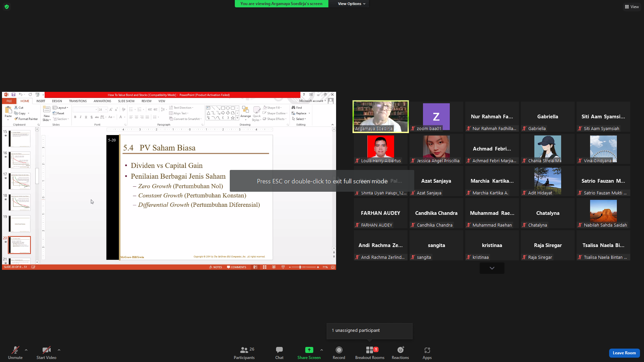
Task: Click the PowerPoint Save icon
Action: point(13,95)
